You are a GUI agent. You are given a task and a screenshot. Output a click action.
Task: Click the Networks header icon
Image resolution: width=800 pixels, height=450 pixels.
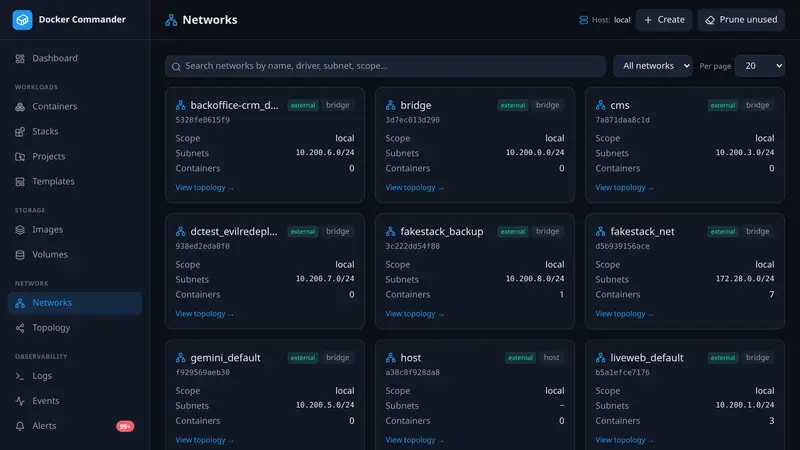[171, 20]
